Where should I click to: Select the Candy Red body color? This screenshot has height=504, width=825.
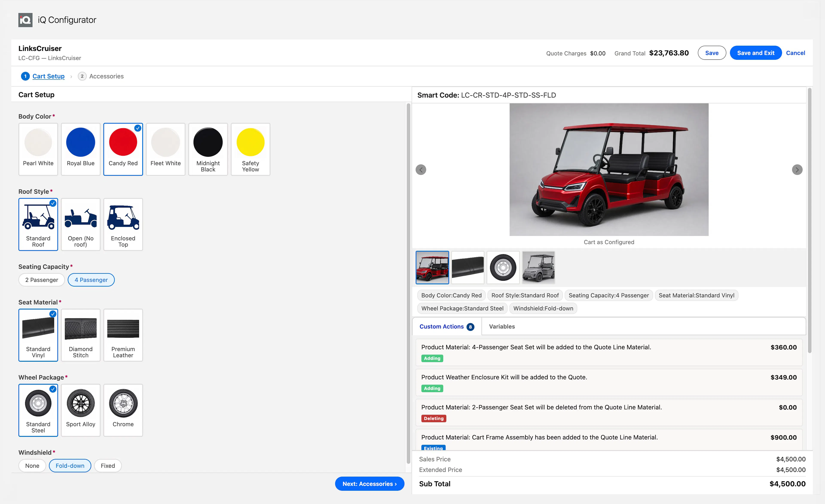coord(123,149)
